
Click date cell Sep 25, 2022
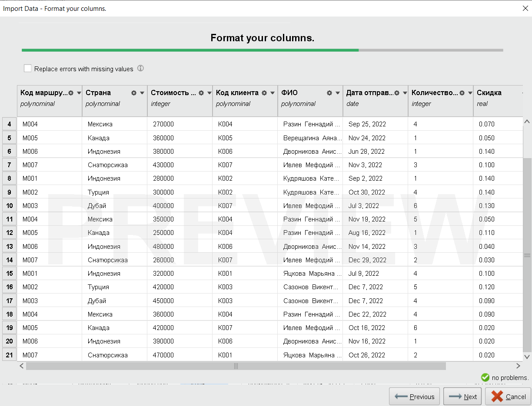(376, 124)
